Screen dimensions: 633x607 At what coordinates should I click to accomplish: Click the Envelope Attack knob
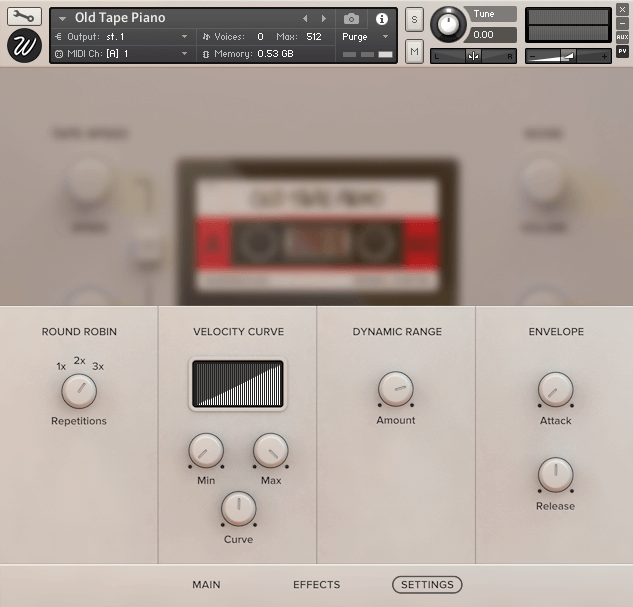(555, 390)
